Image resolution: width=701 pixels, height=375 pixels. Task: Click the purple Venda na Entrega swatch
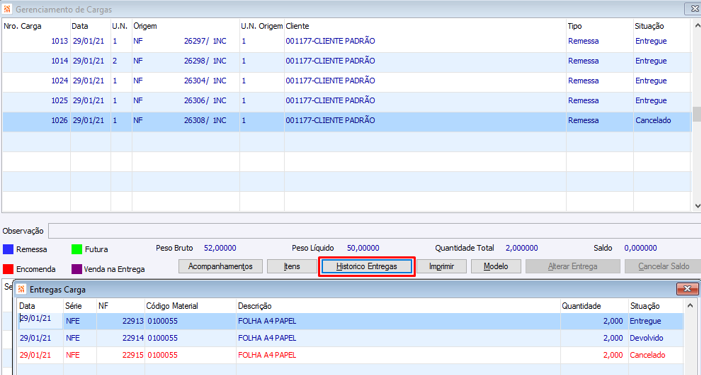coord(77,269)
